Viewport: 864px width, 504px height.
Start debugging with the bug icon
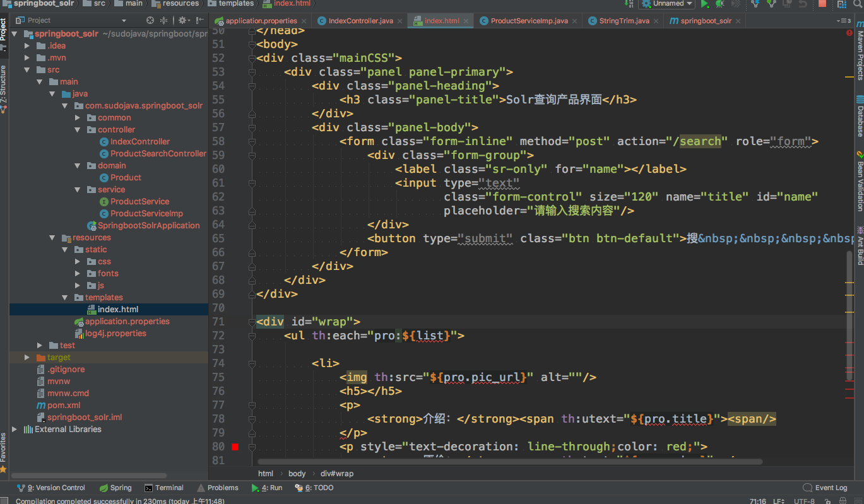720,4
